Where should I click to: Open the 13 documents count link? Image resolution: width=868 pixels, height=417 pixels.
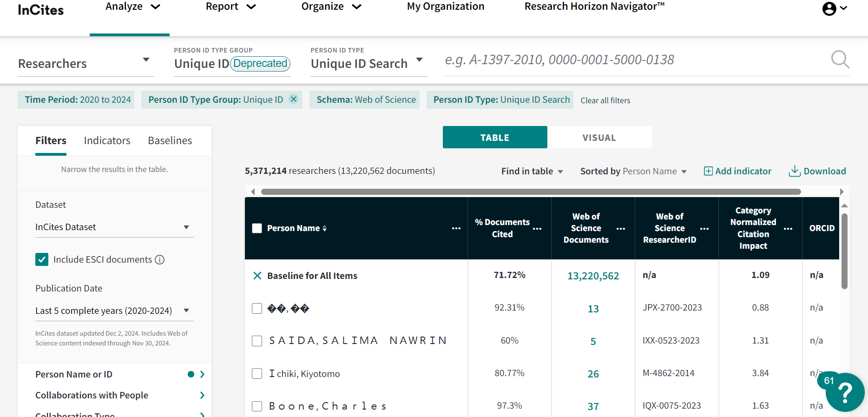point(593,309)
